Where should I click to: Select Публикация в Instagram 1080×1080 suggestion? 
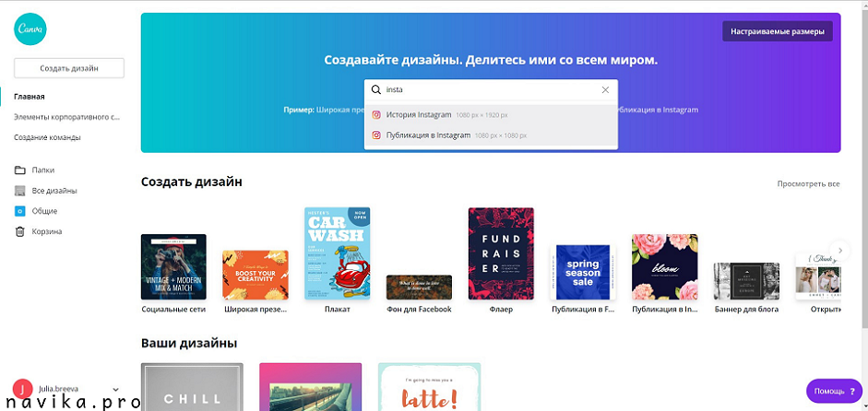pyautogui.click(x=428, y=135)
